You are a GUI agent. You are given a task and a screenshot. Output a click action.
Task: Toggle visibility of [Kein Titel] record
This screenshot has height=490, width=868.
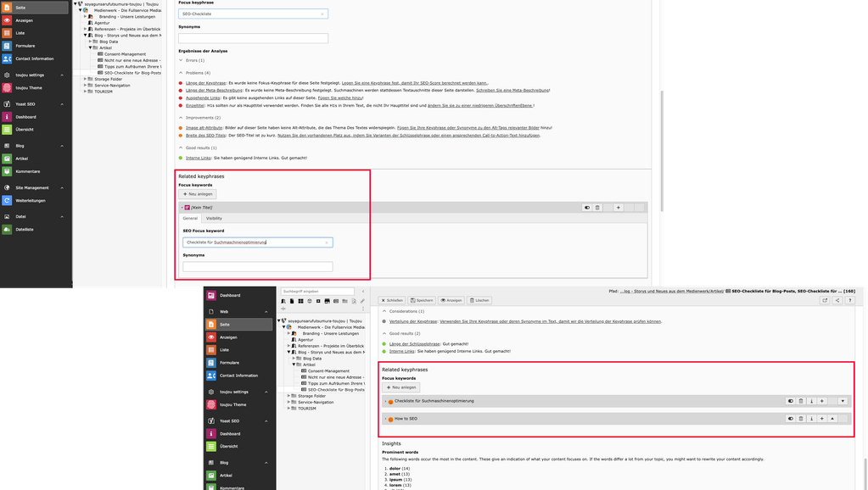[x=586, y=207]
